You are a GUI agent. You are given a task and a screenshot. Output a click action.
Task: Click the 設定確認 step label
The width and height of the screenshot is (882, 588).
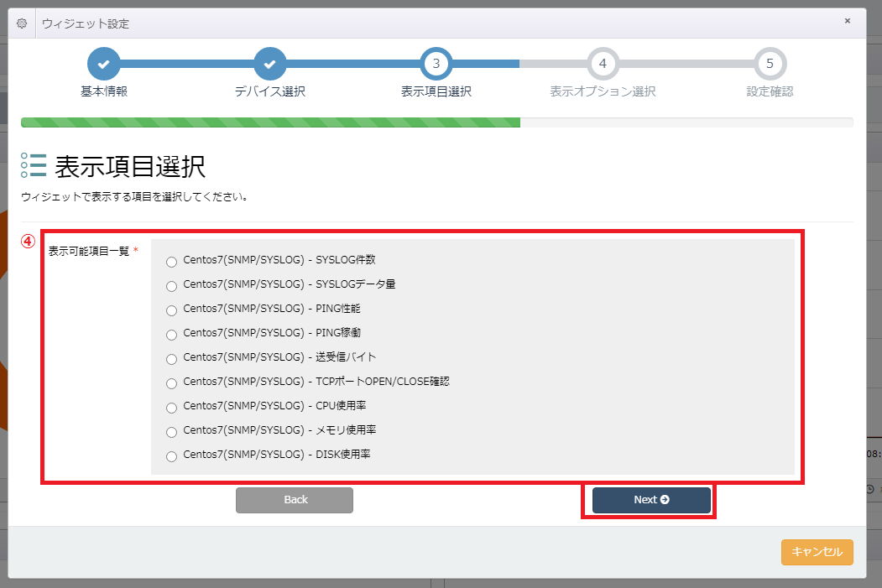[770, 91]
